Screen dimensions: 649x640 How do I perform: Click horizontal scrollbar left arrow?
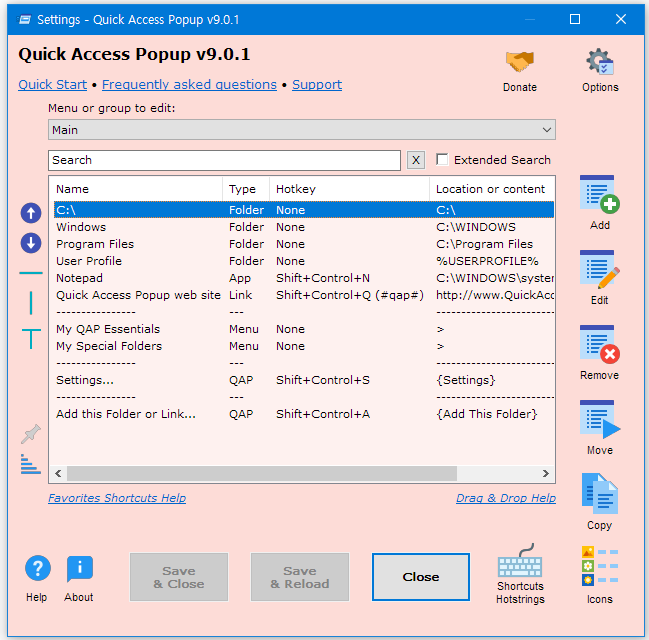[58, 473]
